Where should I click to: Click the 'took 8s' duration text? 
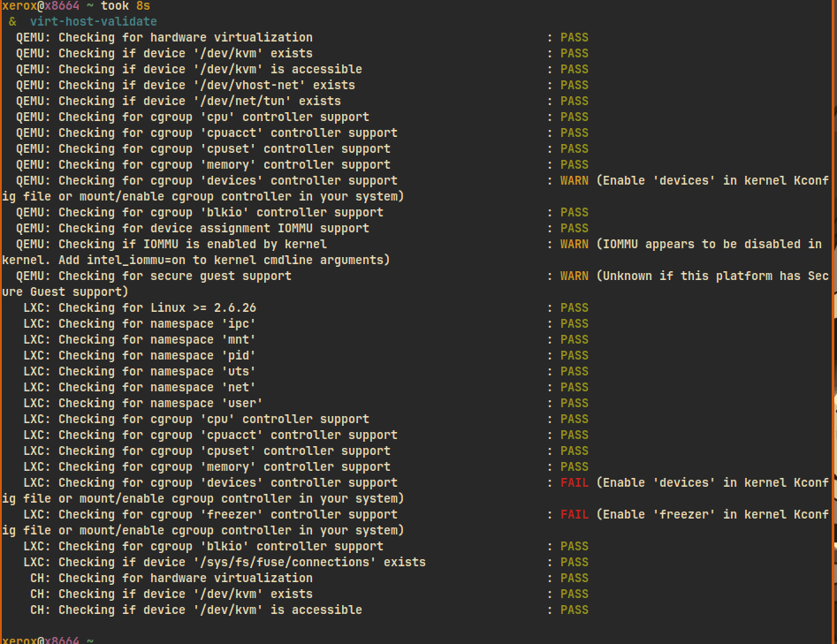click(x=126, y=6)
